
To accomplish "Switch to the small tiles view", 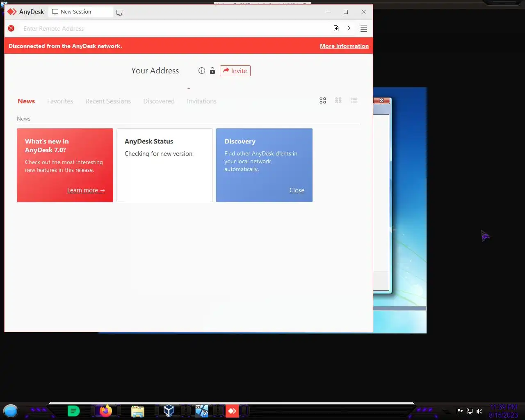I will (x=338, y=100).
